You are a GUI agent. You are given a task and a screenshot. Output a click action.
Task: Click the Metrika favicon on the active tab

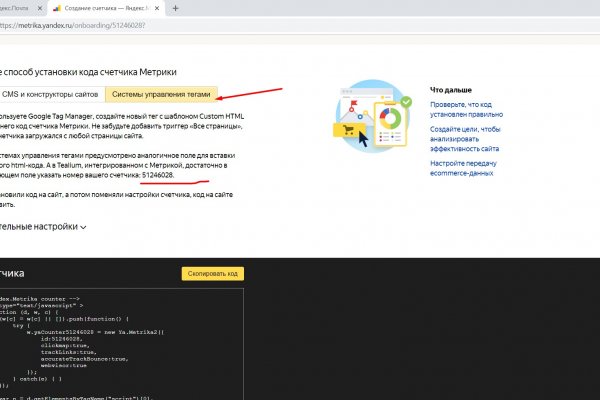pos(56,8)
